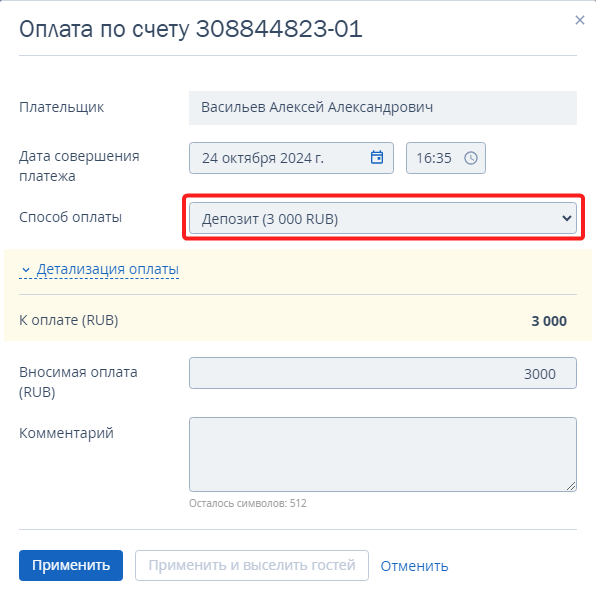Open the Способ оплаты dropdown arrow

tap(567, 218)
